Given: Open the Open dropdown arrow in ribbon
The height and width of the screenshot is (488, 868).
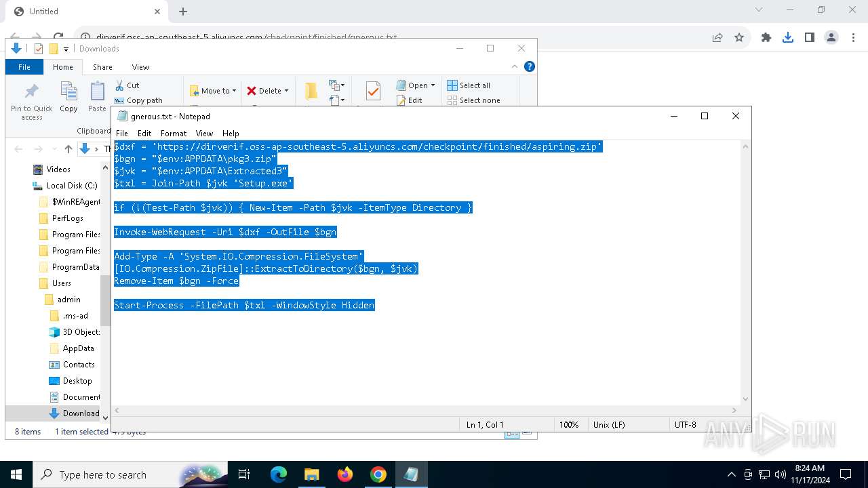Looking at the screenshot, I should click(433, 85).
